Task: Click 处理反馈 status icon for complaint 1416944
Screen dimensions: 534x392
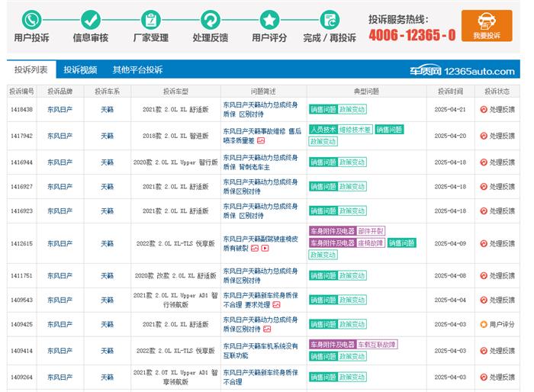Action: click(x=484, y=162)
